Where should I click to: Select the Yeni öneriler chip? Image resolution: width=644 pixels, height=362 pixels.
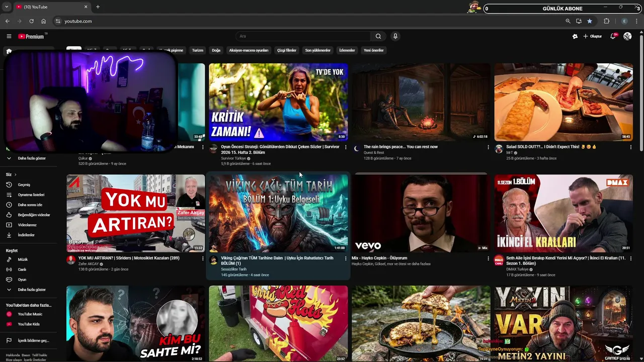point(374,50)
